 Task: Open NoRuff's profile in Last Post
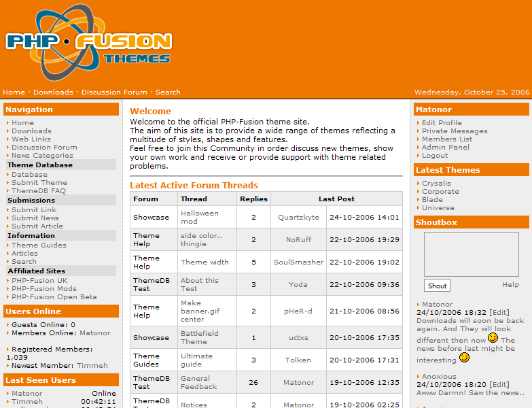[298, 239]
